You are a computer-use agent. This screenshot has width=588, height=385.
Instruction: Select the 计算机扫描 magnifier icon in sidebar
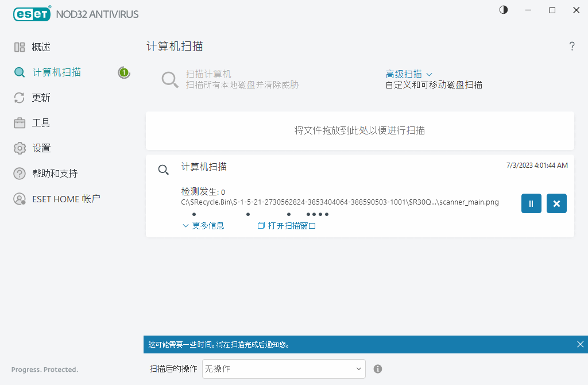pos(19,72)
